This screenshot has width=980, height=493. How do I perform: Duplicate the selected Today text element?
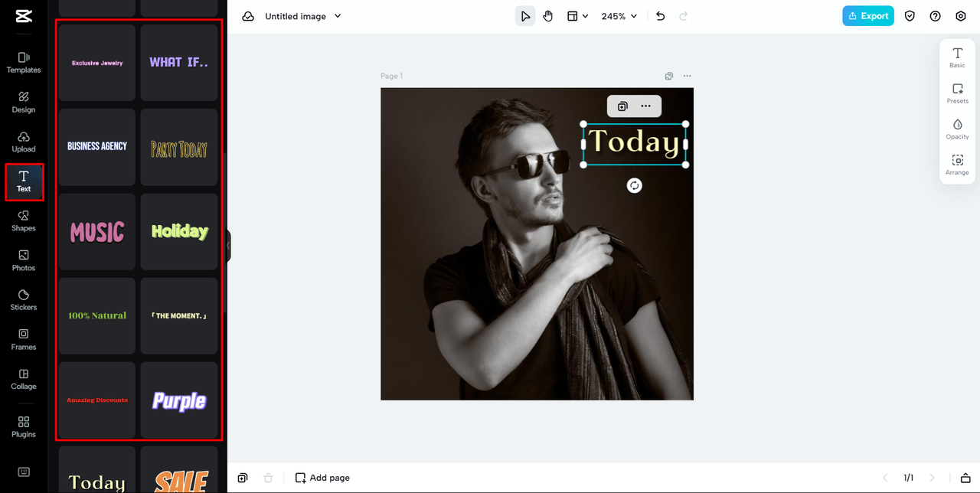pyautogui.click(x=622, y=106)
